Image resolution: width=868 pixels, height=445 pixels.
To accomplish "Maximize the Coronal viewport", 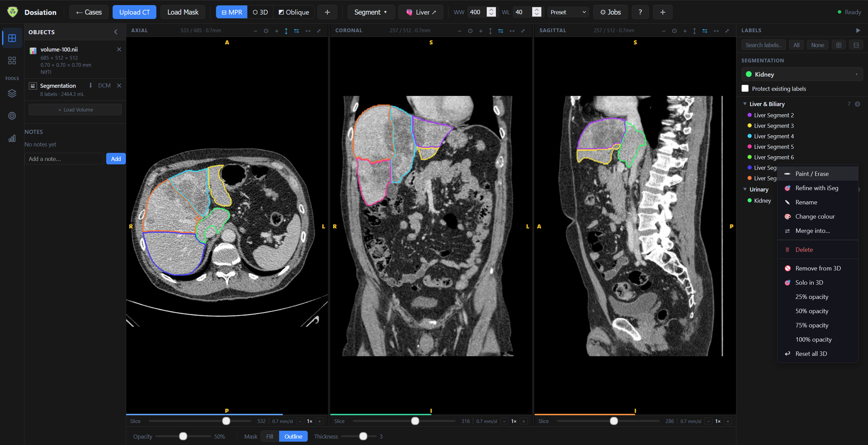I will pos(523,31).
